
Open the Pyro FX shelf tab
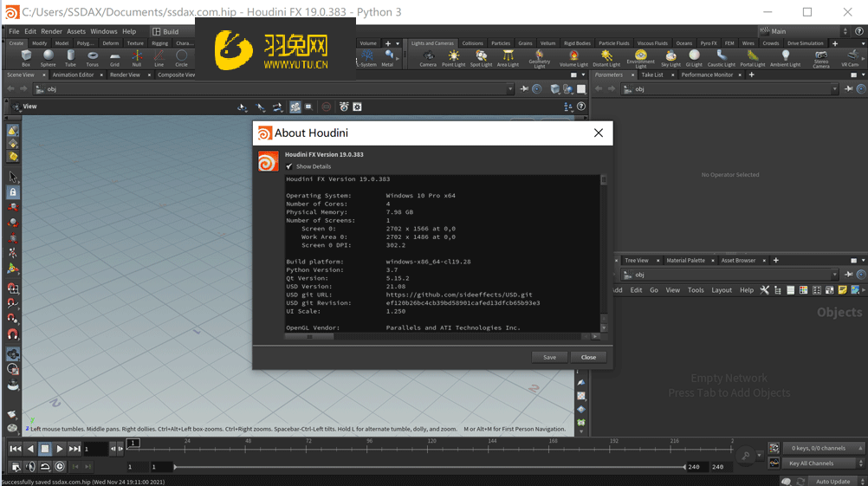click(708, 43)
